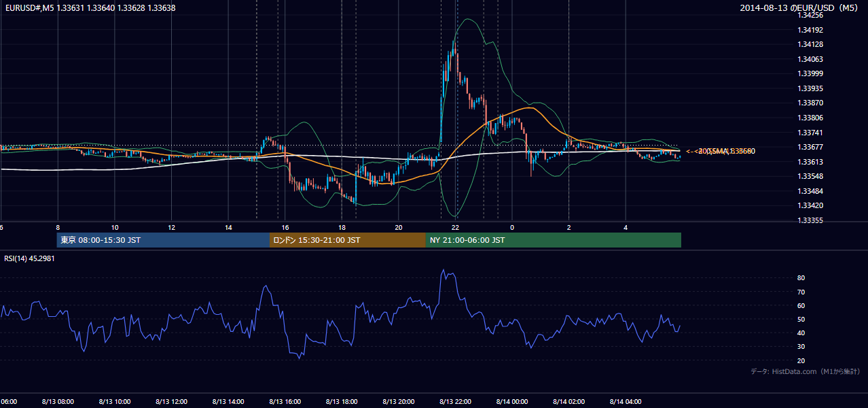
Task: Click RSI axis level 80
Action: 801,278
